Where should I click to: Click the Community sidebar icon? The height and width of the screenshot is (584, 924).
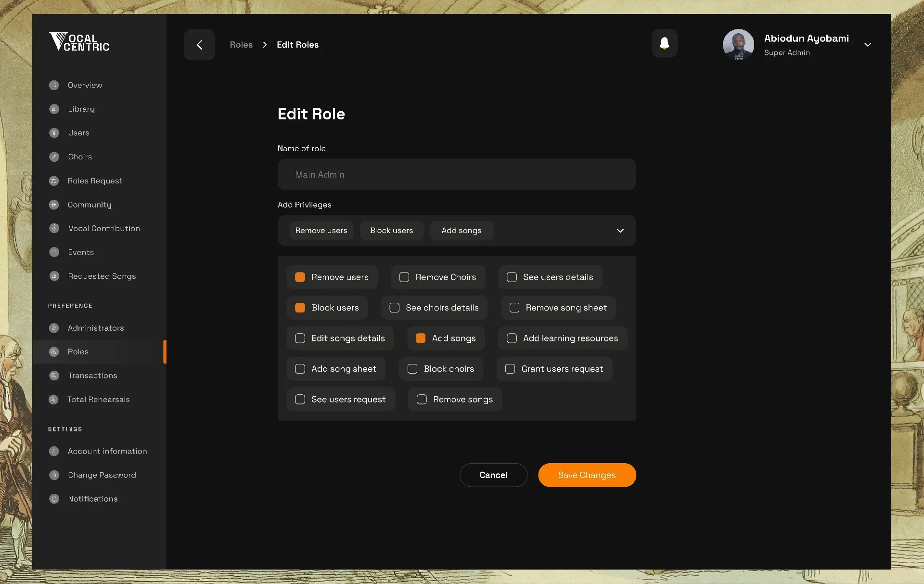(x=54, y=205)
